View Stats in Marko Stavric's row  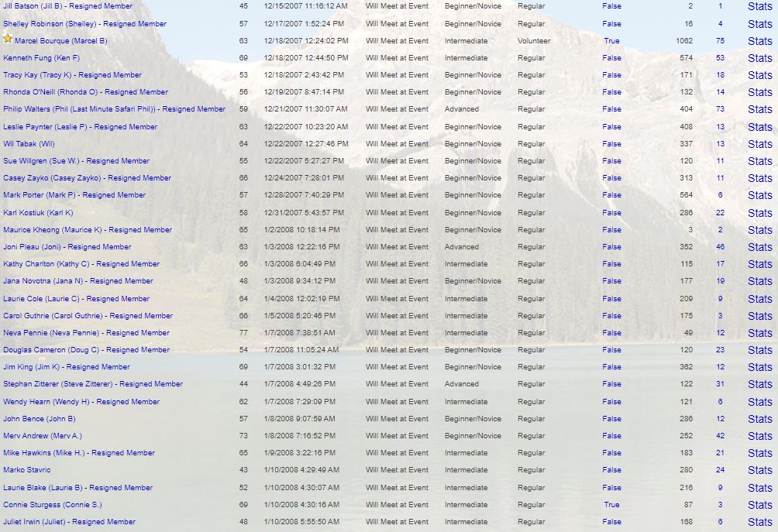(x=759, y=470)
